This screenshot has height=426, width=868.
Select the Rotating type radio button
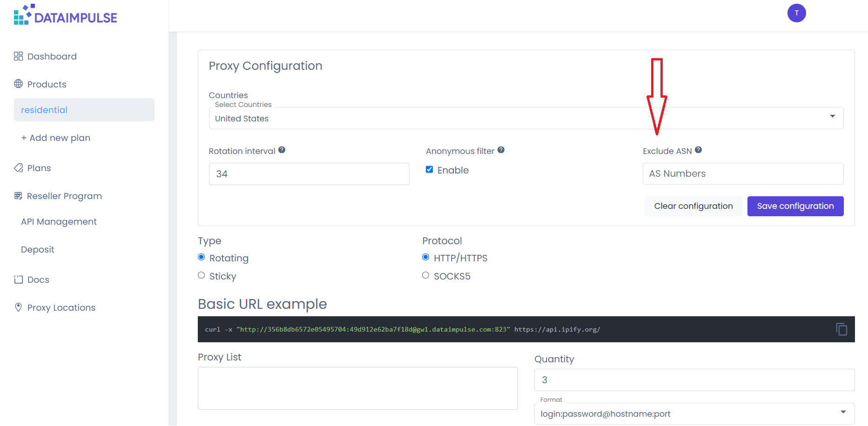click(202, 257)
